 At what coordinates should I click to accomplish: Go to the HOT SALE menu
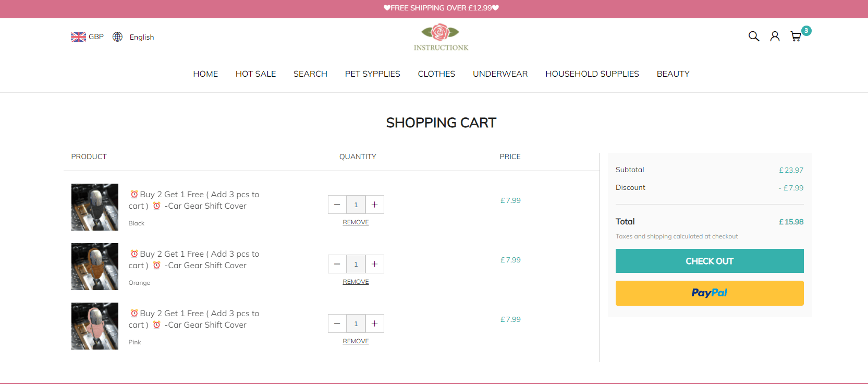point(255,74)
